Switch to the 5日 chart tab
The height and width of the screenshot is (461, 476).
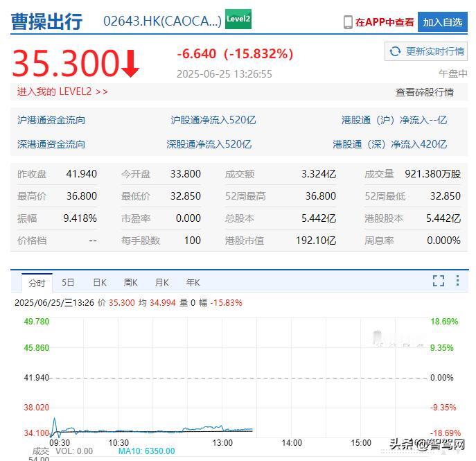coord(68,283)
